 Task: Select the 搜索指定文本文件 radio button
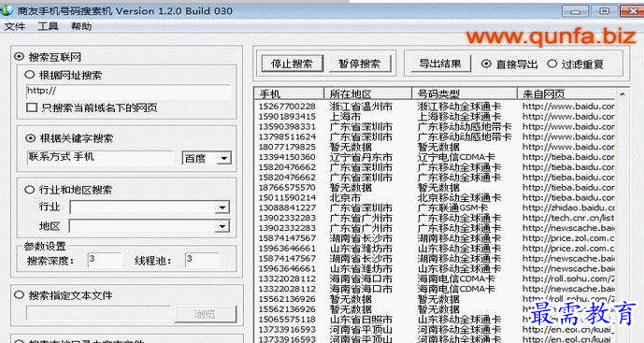click(19, 295)
